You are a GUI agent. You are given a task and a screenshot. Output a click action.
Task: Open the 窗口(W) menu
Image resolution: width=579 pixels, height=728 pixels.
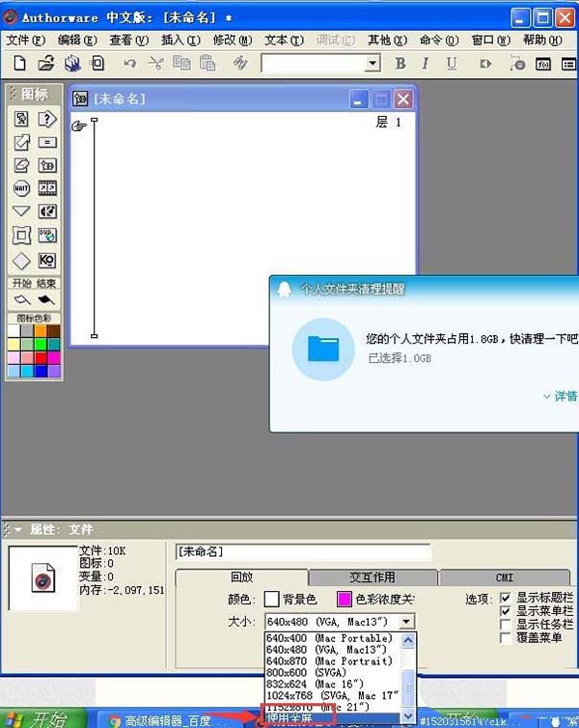491,41
